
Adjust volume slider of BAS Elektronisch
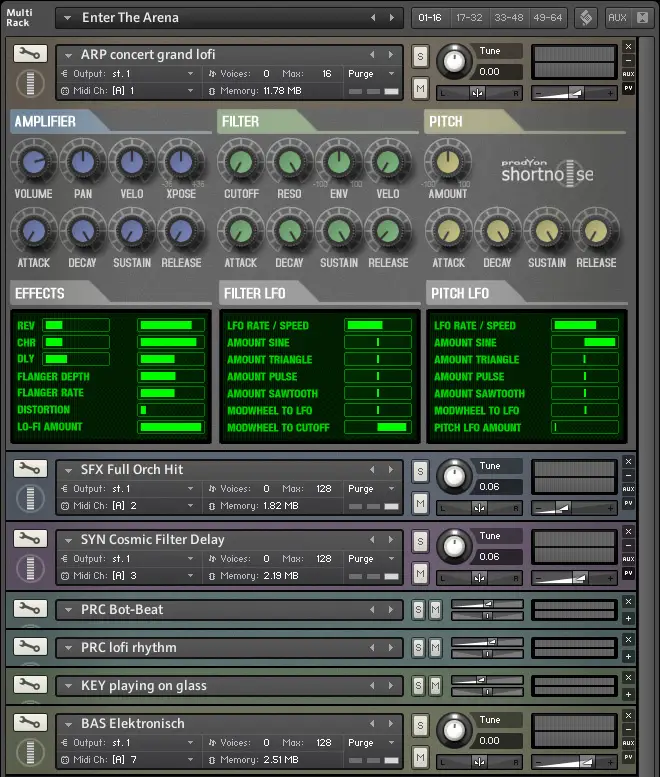pos(574,762)
